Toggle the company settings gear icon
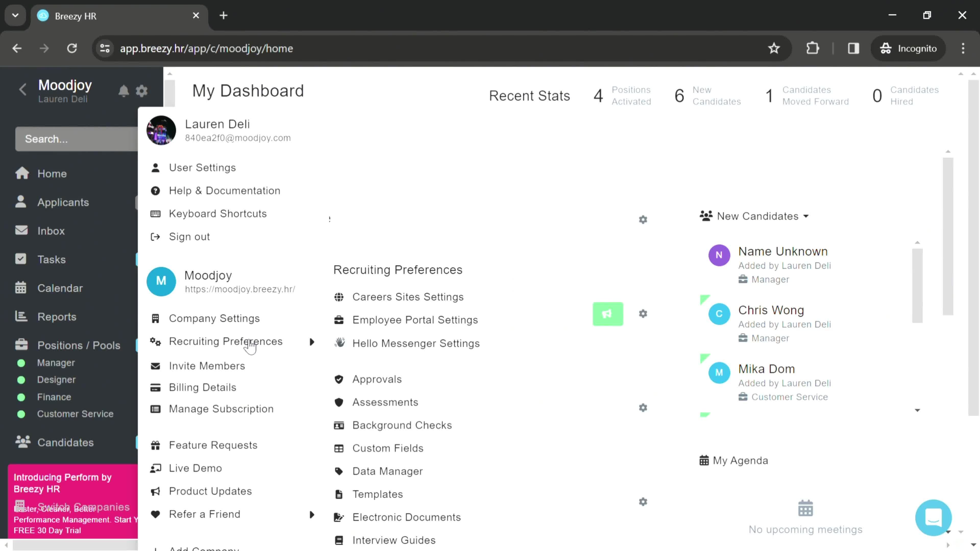The height and width of the screenshot is (551, 980). pyautogui.click(x=142, y=90)
